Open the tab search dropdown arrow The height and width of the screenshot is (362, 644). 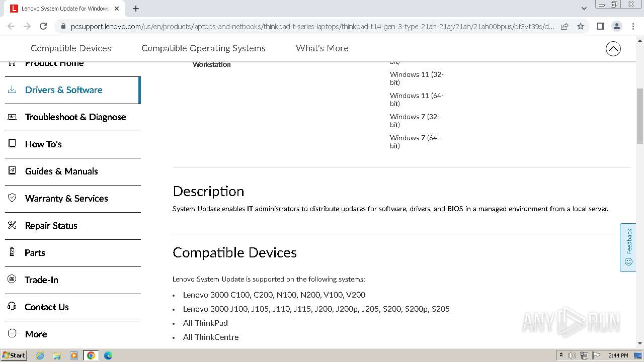coord(584,9)
